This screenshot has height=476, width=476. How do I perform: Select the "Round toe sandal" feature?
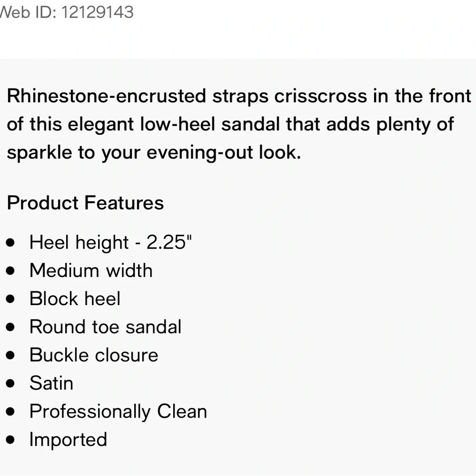tap(105, 327)
